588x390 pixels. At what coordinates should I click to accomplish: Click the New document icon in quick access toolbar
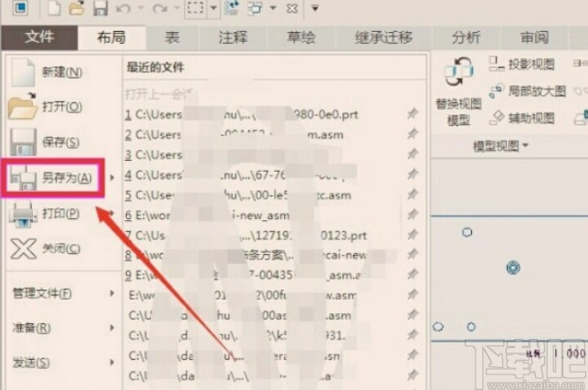pos(54,7)
